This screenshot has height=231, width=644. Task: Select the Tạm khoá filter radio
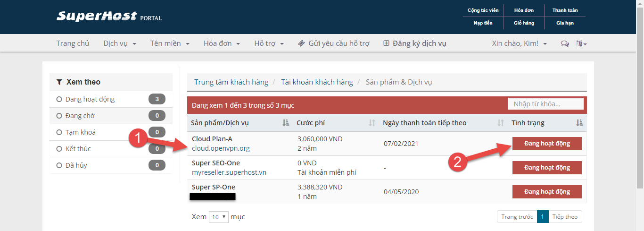(x=59, y=132)
